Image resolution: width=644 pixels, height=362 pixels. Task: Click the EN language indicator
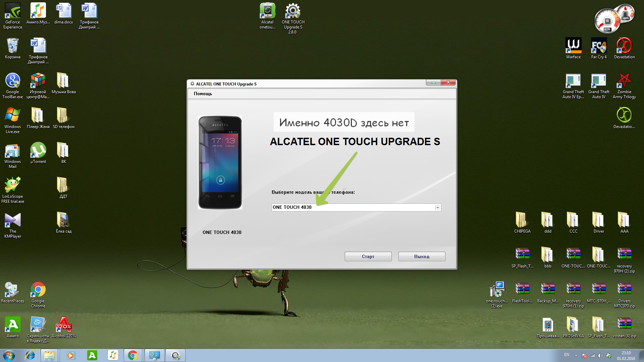coord(567,355)
